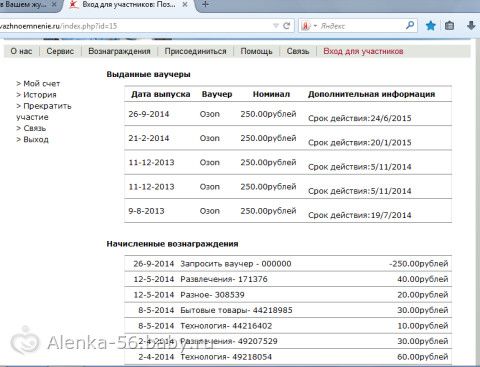Image resolution: width=480 pixels, height=367 pixels.
Task: Open the 'Связь' top menu item
Action: click(298, 51)
